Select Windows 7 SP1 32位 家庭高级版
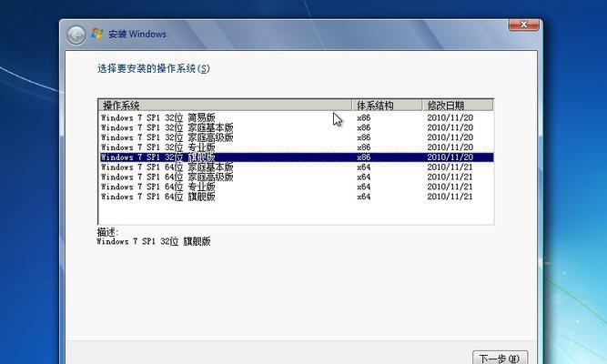 296,137
